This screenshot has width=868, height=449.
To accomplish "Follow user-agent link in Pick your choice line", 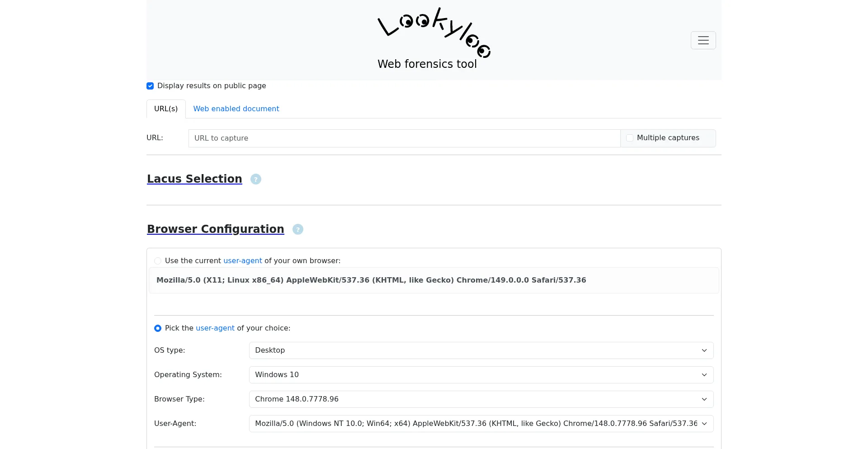I will pyautogui.click(x=215, y=328).
